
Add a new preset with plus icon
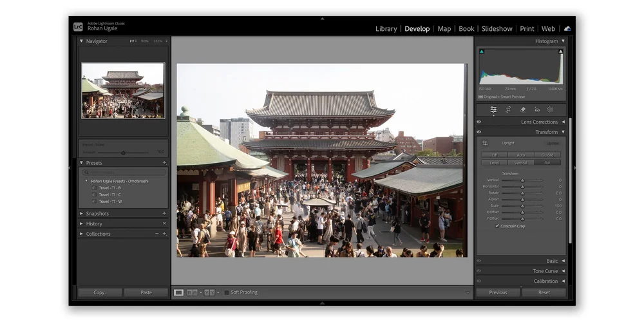pos(164,163)
